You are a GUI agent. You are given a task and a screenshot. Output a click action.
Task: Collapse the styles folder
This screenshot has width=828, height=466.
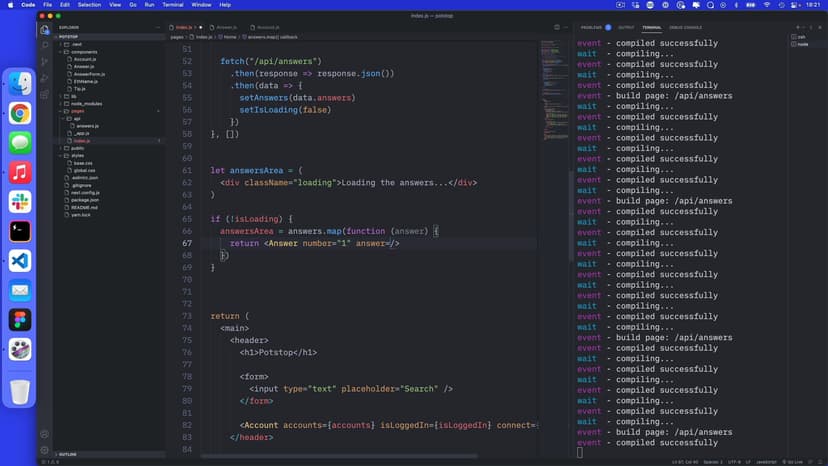point(78,155)
